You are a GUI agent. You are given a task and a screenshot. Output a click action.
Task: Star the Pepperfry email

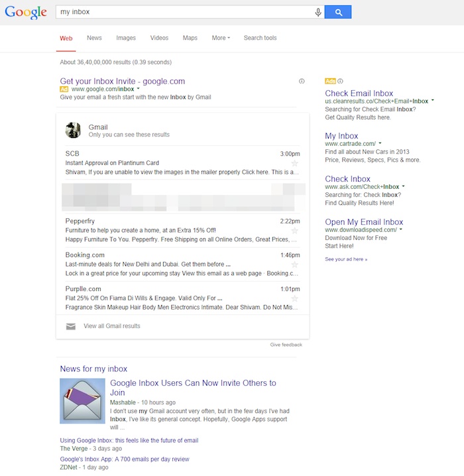[295, 231]
